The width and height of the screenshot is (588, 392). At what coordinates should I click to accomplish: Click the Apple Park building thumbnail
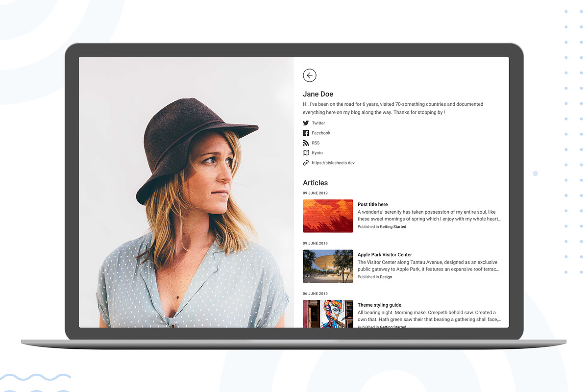(328, 266)
